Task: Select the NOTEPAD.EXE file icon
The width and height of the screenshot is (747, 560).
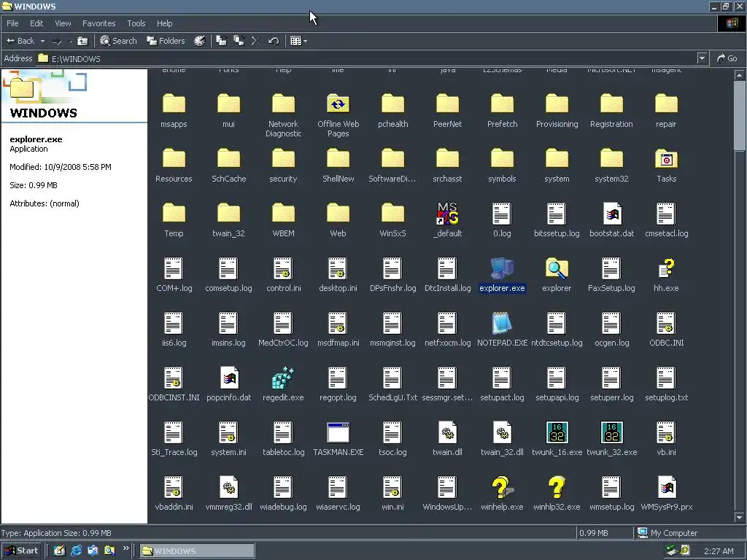Action: 502,323
